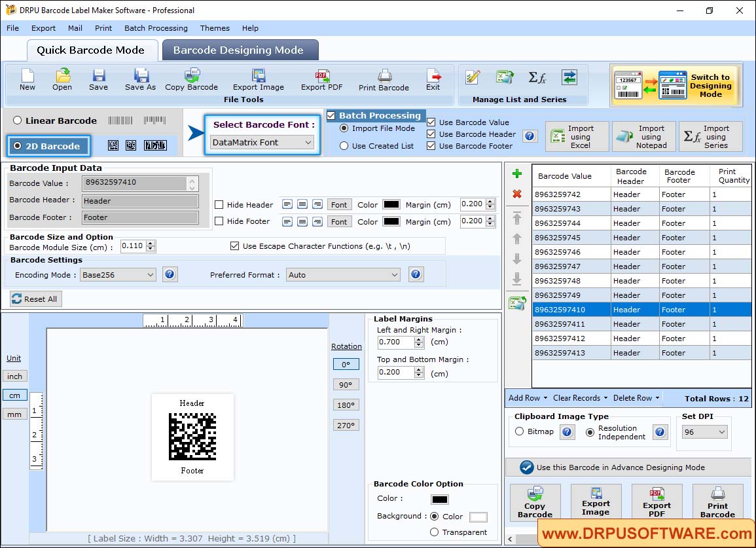This screenshot has height=548, width=756.
Task: Add a row with the green plus icon
Action: pos(517,174)
